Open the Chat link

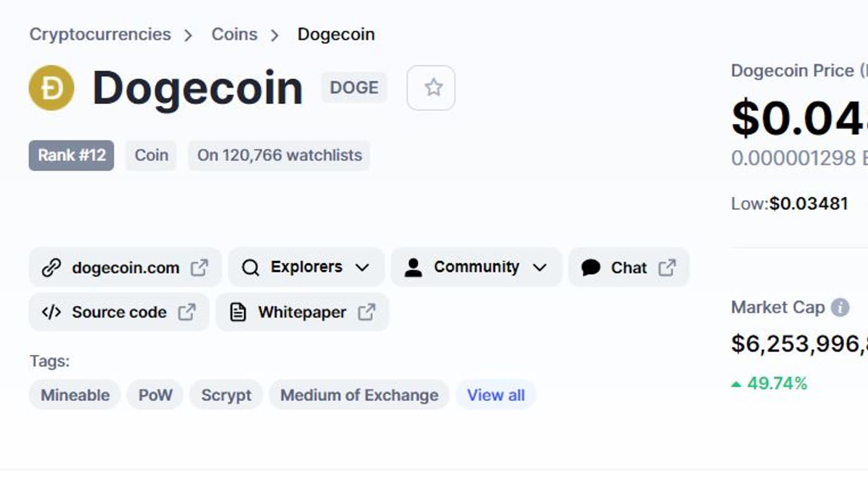(x=629, y=267)
